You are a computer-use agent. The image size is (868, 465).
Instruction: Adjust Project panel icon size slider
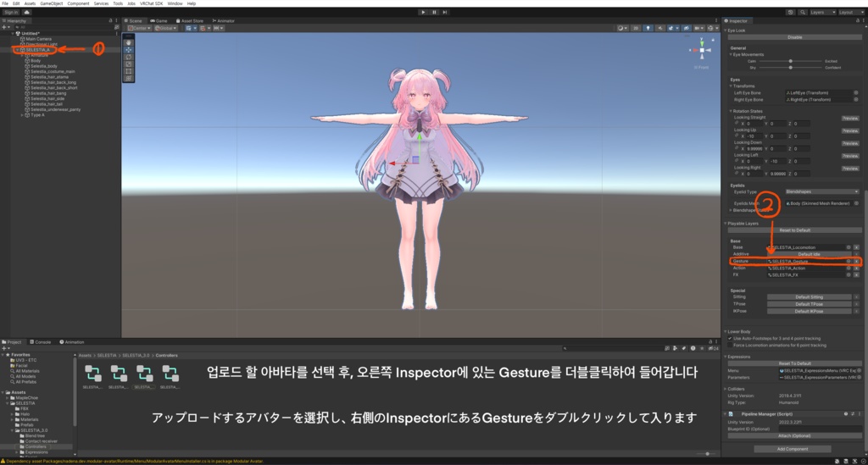(707, 454)
